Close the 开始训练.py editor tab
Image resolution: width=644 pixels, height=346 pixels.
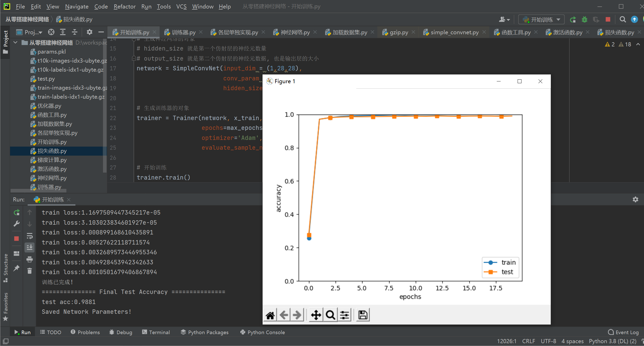coord(154,32)
